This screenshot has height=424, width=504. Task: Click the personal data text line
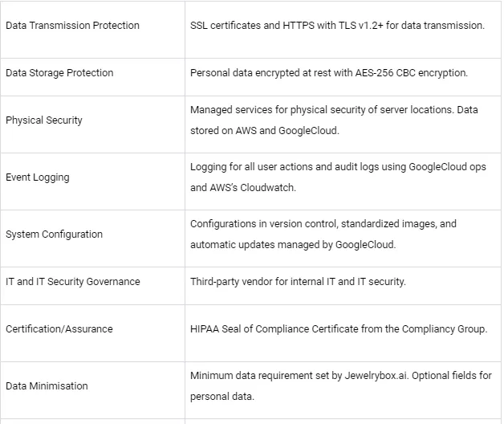coord(222,397)
